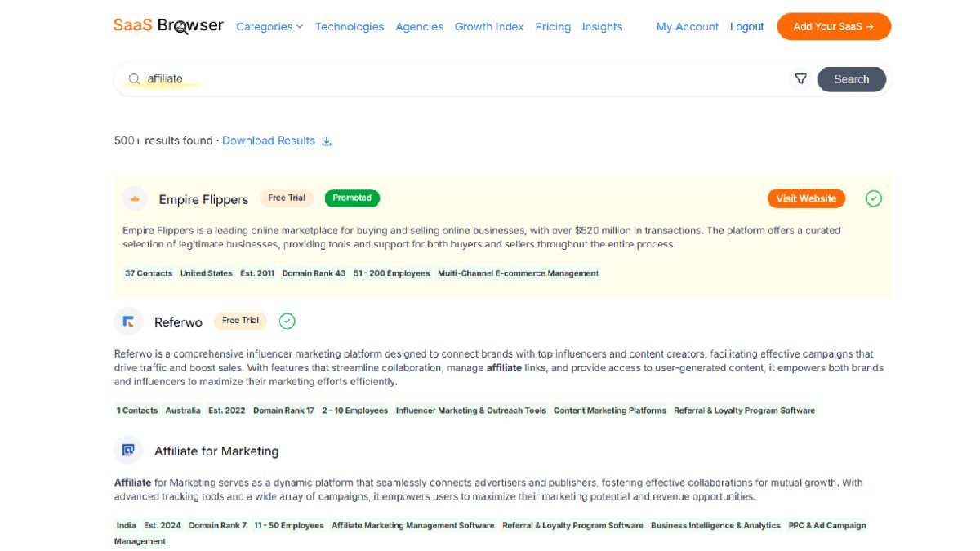Click the SaaS Browser logo

pos(167,25)
